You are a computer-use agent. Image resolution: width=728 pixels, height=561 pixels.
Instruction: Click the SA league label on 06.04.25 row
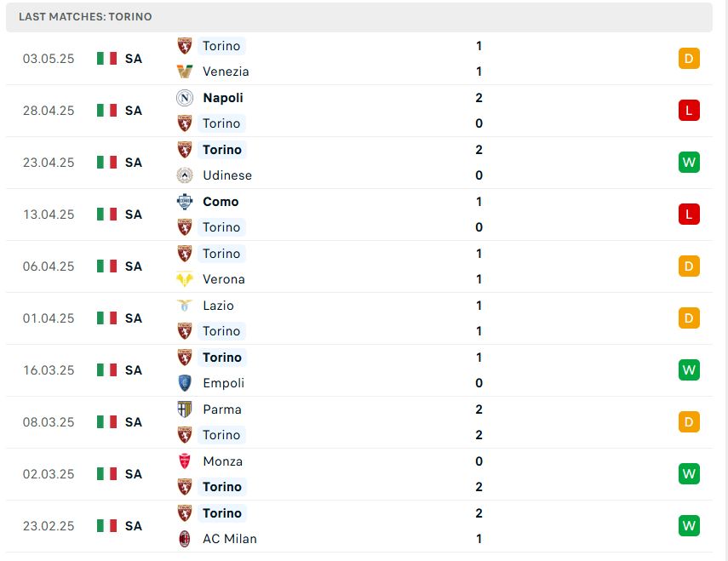[133, 266]
